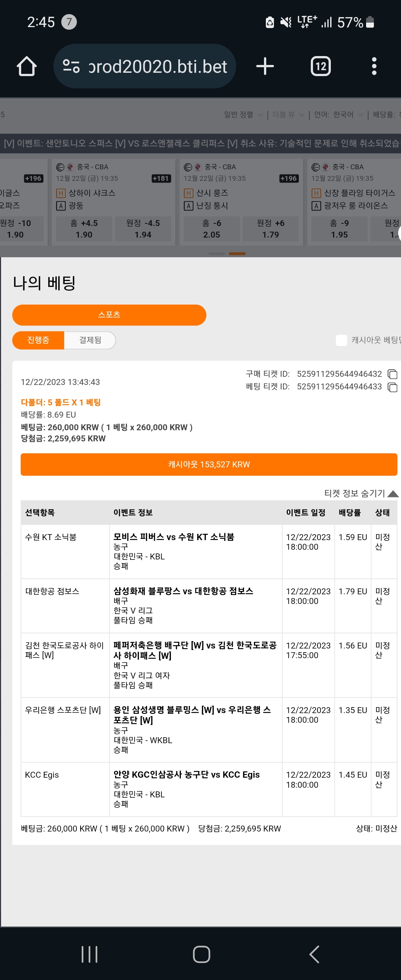This screenshot has height=980, width=401.
Task: Select the 스포츠 tab
Action: 109,315
